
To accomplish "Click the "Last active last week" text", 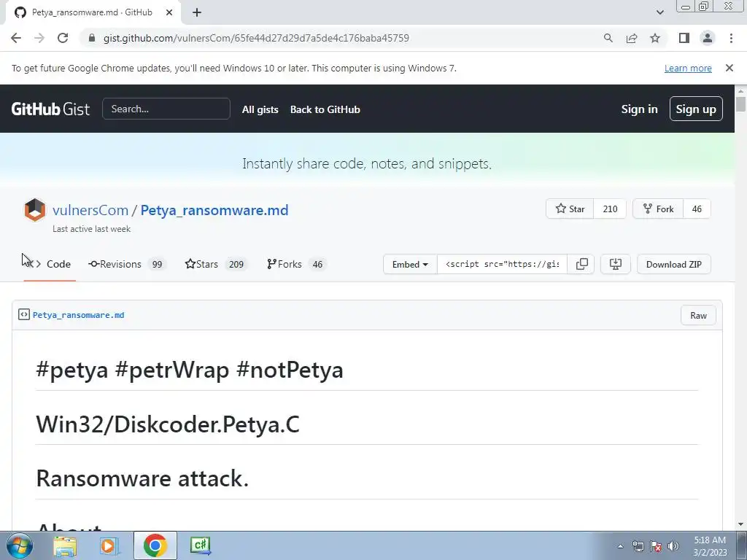I will tap(91, 229).
